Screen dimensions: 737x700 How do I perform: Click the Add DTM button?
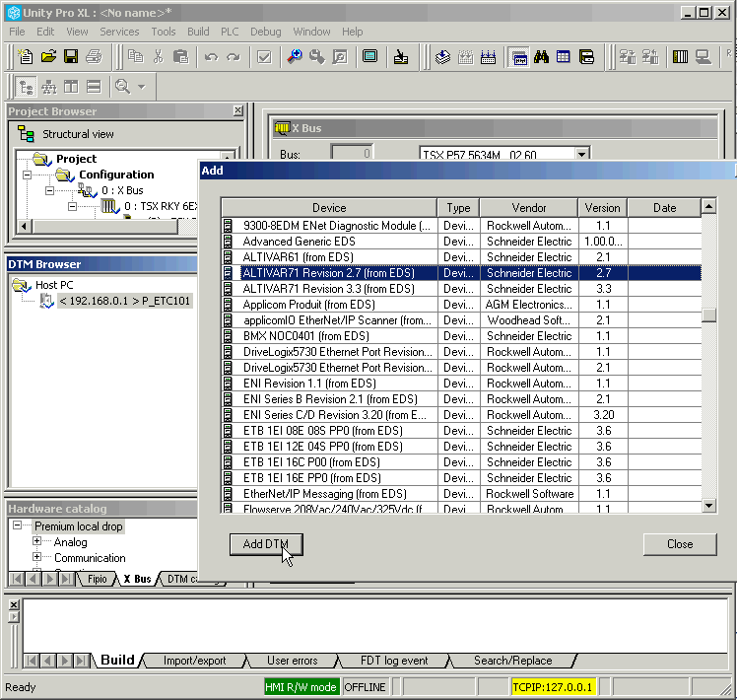266,544
